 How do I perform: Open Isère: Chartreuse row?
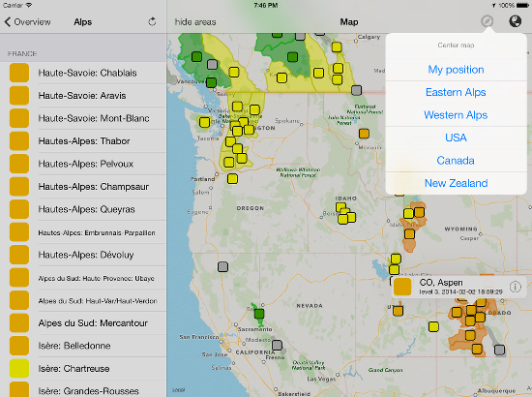tap(83, 369)
